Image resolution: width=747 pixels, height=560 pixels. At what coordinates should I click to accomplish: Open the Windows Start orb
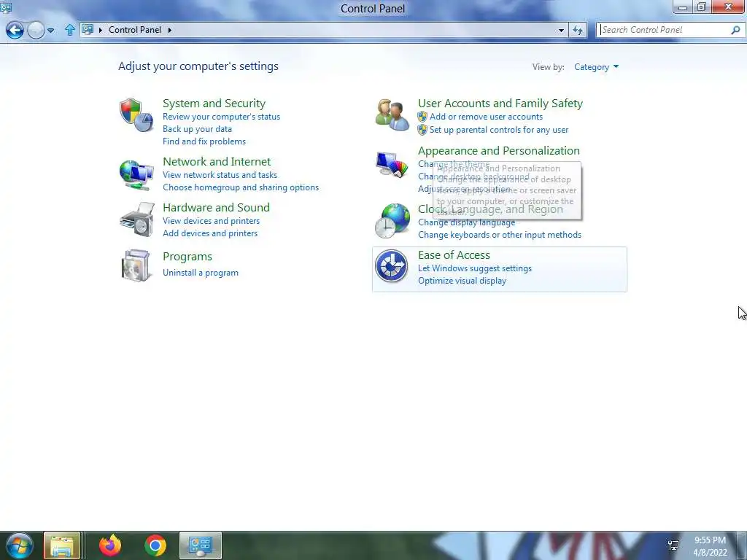point(19,545)
